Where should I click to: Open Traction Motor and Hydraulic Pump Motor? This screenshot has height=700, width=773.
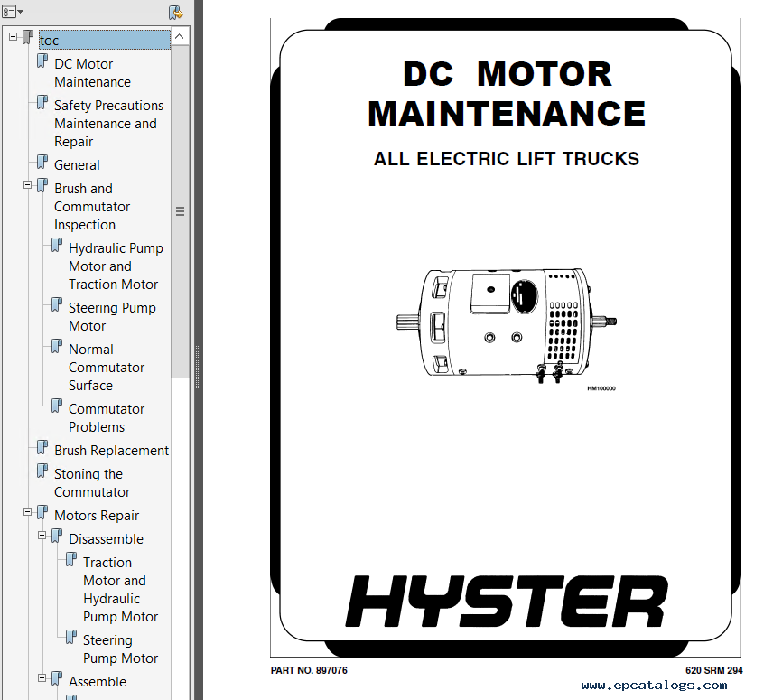(x=120, y=590)
